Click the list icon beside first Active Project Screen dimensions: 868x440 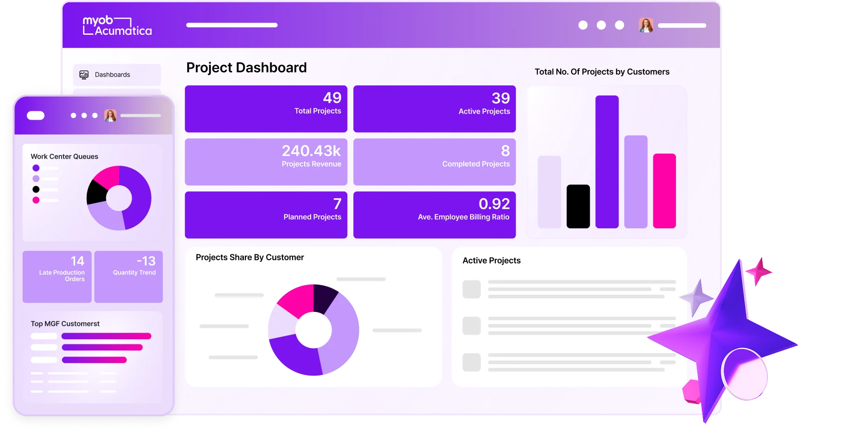[x=472, y=289]
